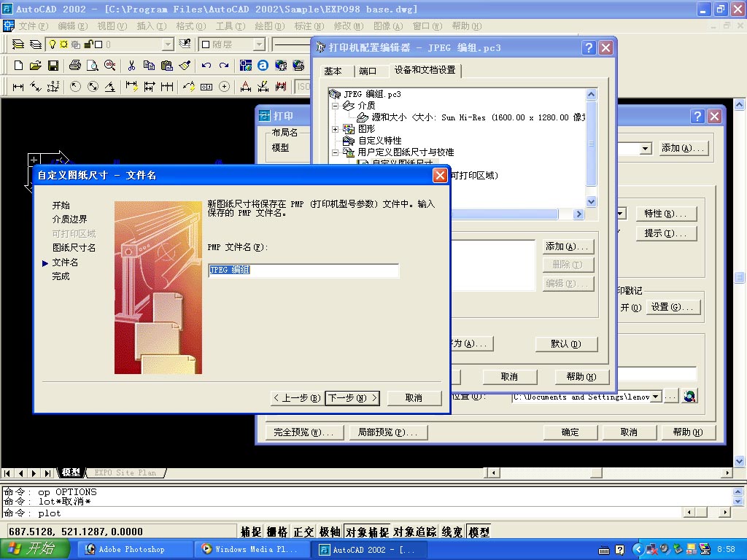Click 完全预览(W) in the Print dialog
Image resolution: width=747 pixels, height=560 pixels.
[303, 432]
